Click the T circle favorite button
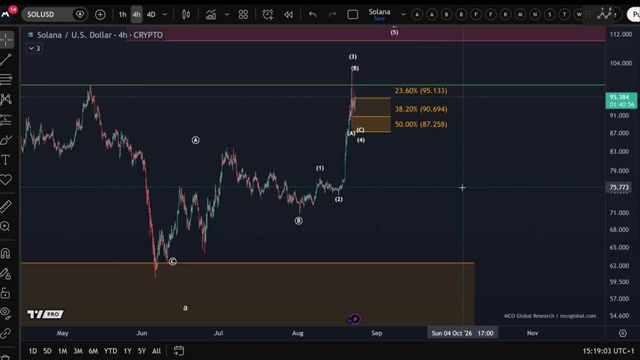Viewport: 640px width, 360px height. [x=564, y=15]
